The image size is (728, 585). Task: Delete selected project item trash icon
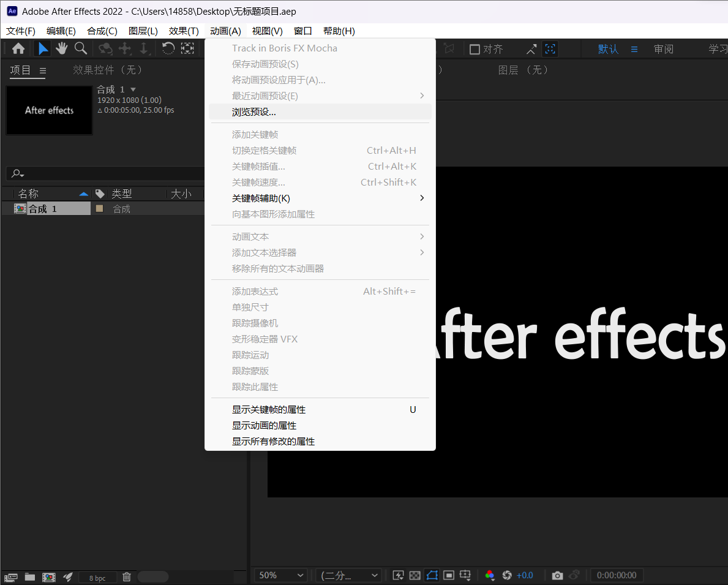tap(126, 577)
